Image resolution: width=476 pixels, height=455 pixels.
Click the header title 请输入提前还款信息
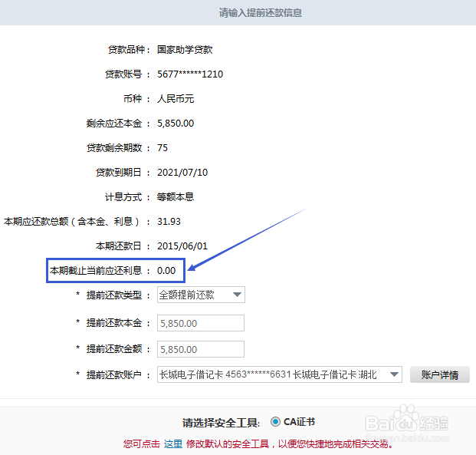[261, 13]
